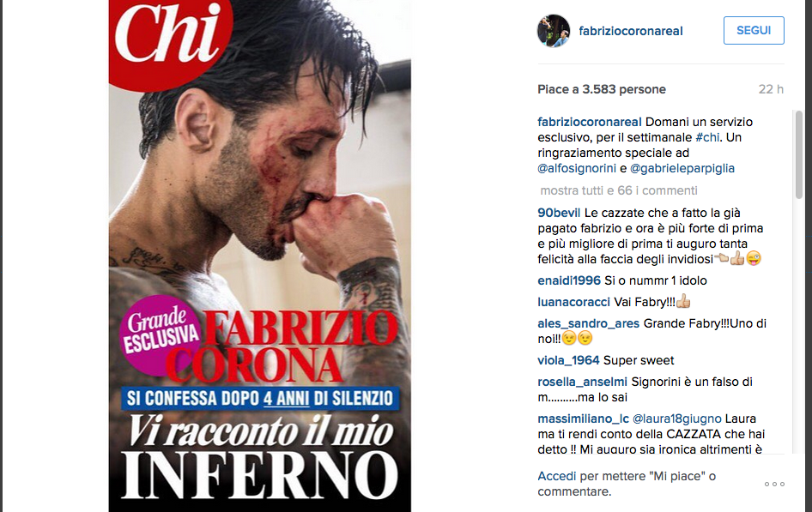Image resolution: width=812 pixels, height=512 pixels.
Task: Open the three-dots more options menu
Action: coord(774,484)
